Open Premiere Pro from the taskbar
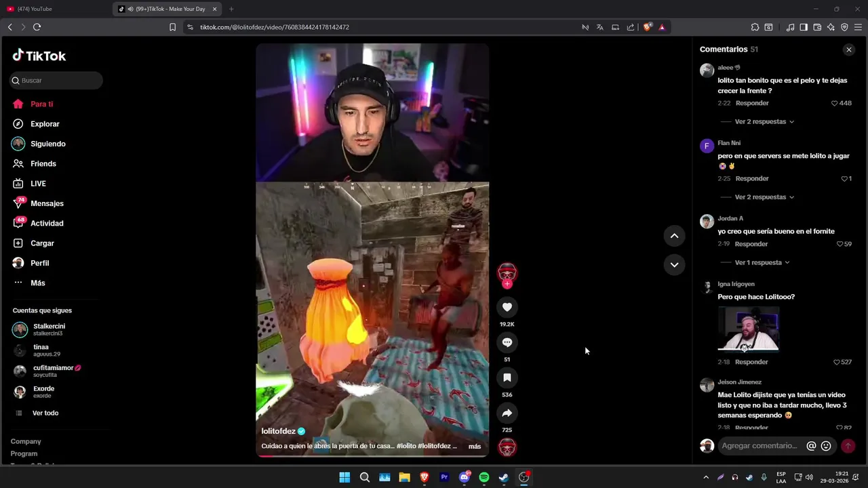 (444, 477)
